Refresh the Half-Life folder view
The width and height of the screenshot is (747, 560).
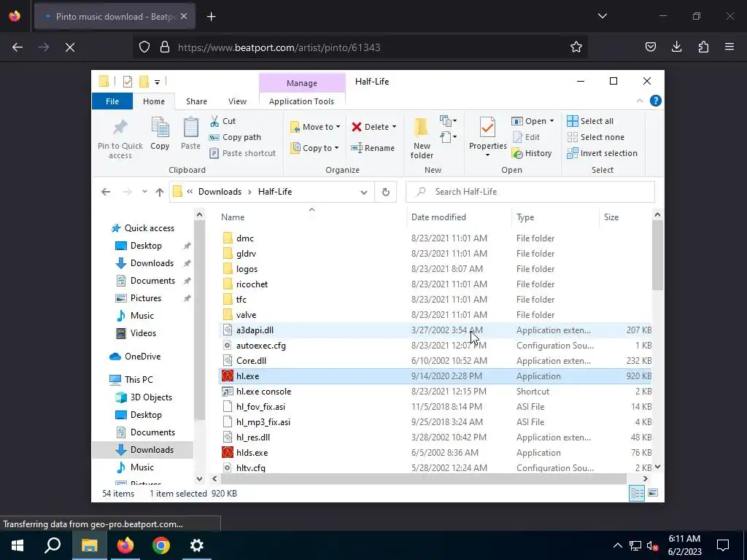pyautogui.click(x=386, y=192)
